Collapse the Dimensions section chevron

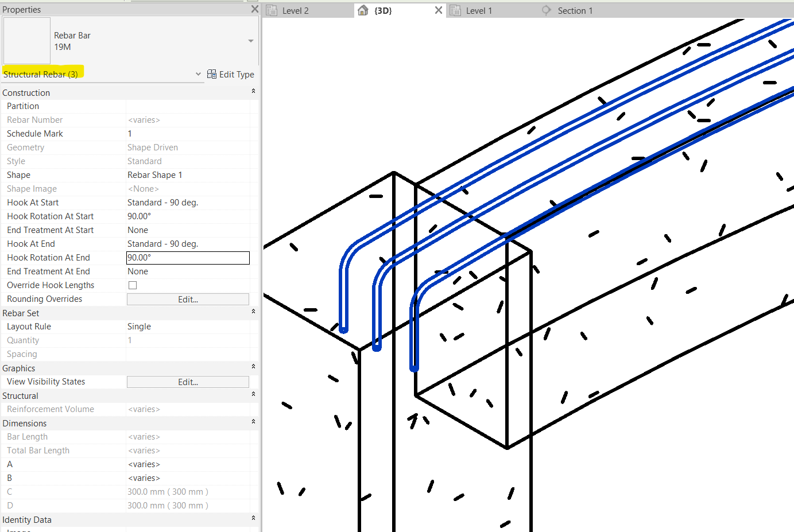pyautogui.click(x=253, y=421)
